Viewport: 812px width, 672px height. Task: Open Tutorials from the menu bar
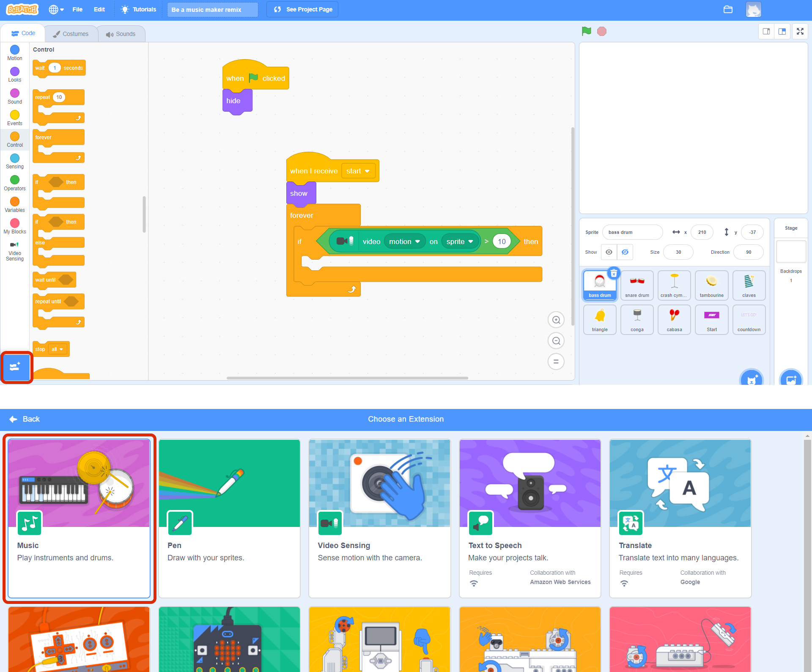pyautogui.click(x=138, y=9)
